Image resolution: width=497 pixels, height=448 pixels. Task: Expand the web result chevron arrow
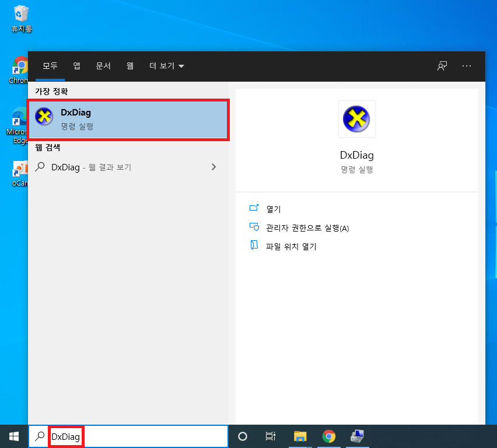214,167
